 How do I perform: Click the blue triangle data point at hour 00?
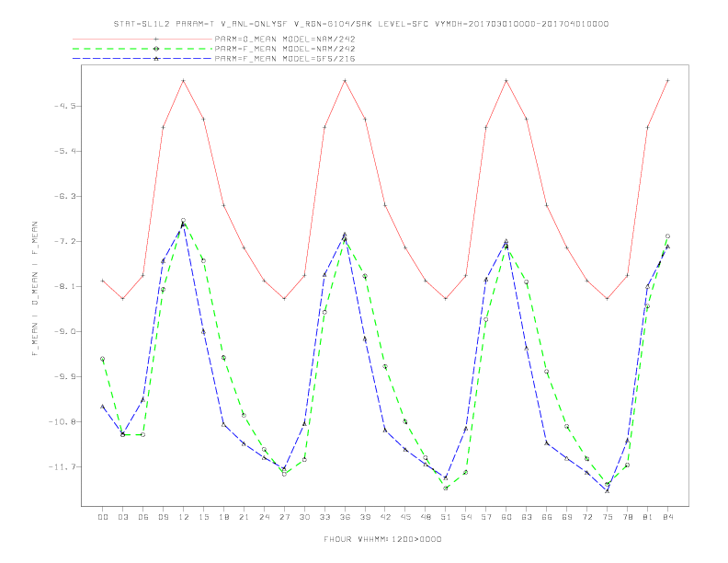(x=103, y=407)
